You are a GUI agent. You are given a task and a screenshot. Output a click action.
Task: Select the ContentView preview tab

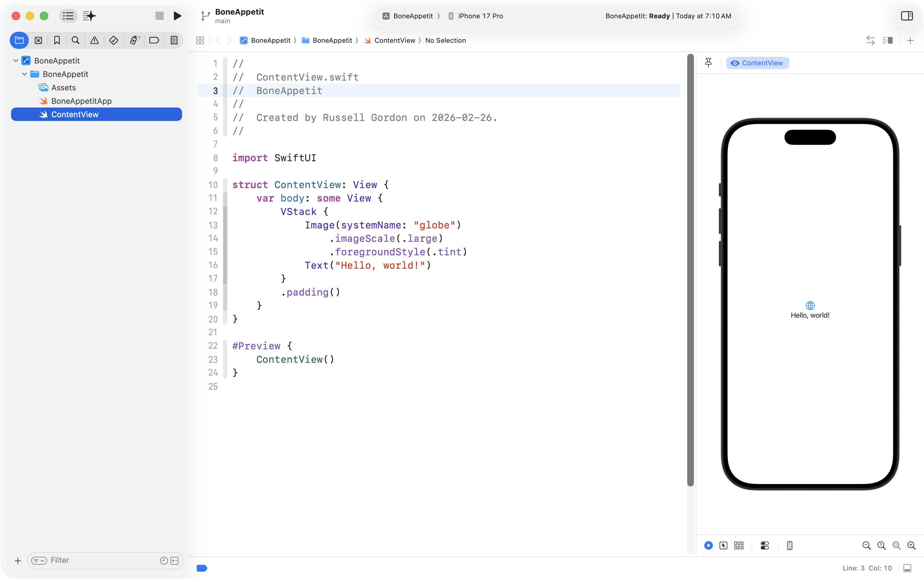[x=757, y=63]
